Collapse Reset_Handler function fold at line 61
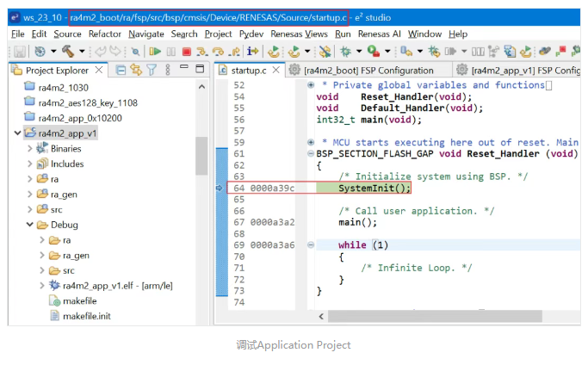The width and height of the screenshot is (588, 365). [x=311, y=153]
